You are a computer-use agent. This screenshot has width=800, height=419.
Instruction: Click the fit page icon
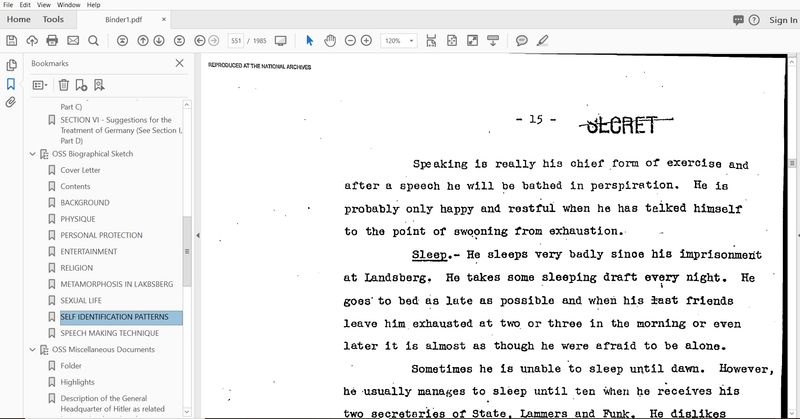[452, 40]
